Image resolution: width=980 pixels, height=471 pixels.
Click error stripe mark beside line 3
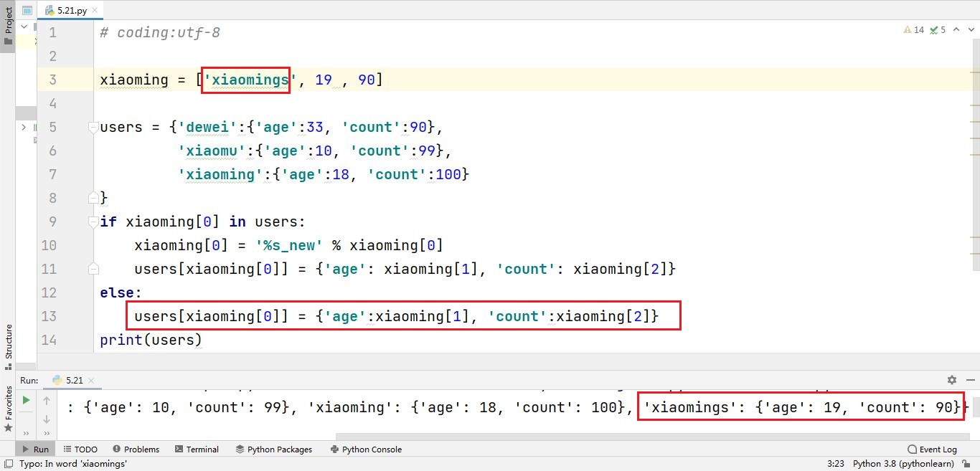pyautogui.click(x=976, y=72)
